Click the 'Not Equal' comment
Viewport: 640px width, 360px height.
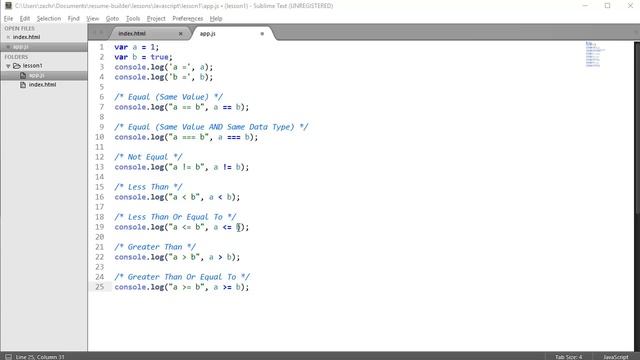point(148,157)
